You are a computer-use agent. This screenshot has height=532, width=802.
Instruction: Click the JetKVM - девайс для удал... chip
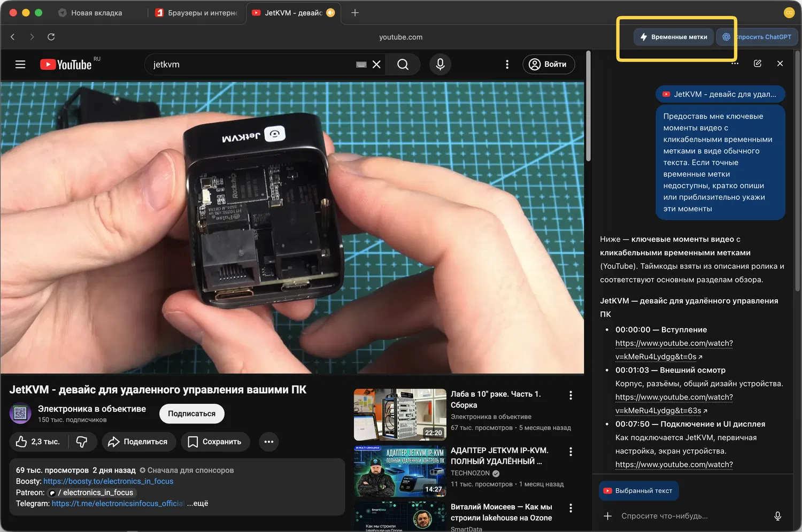pyautogui.click(x=720, y=94)
